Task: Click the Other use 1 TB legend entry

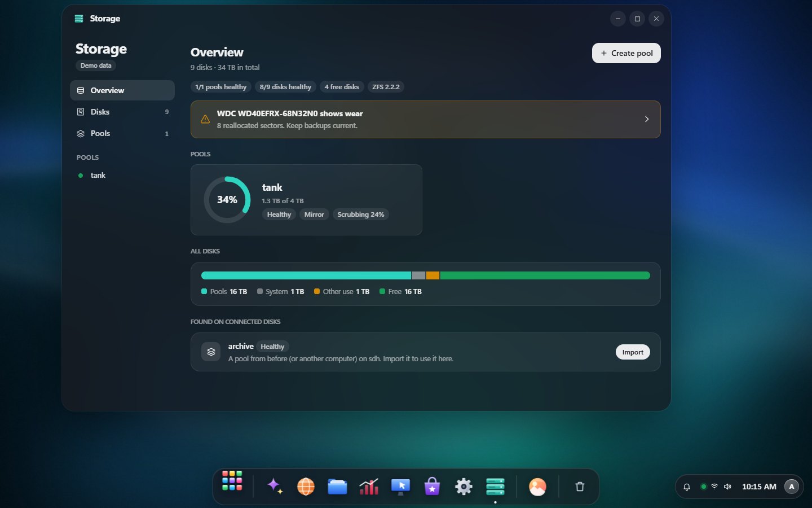Action: click(x=342, y=292)
